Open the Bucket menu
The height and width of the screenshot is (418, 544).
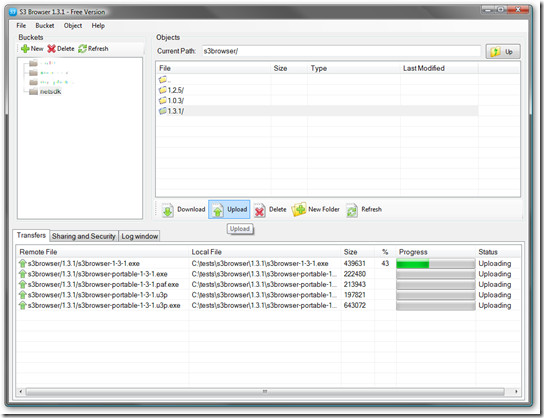click(45, 26)
